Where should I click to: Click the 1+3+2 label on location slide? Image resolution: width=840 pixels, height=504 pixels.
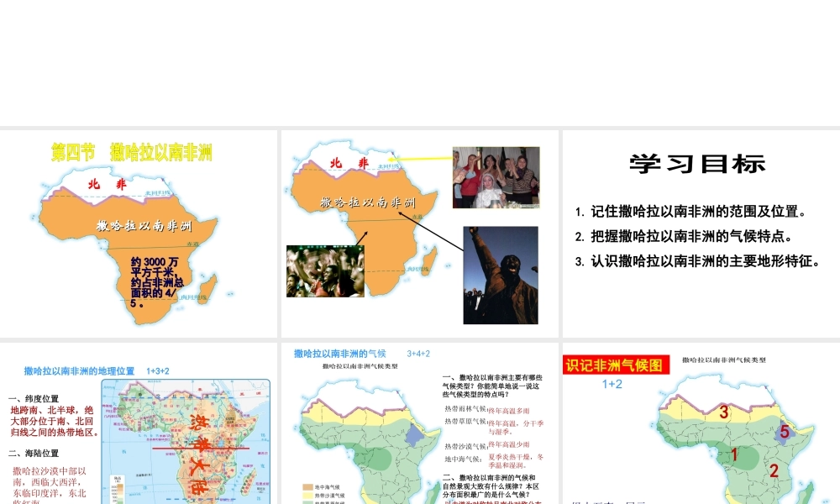pos(158,371)
